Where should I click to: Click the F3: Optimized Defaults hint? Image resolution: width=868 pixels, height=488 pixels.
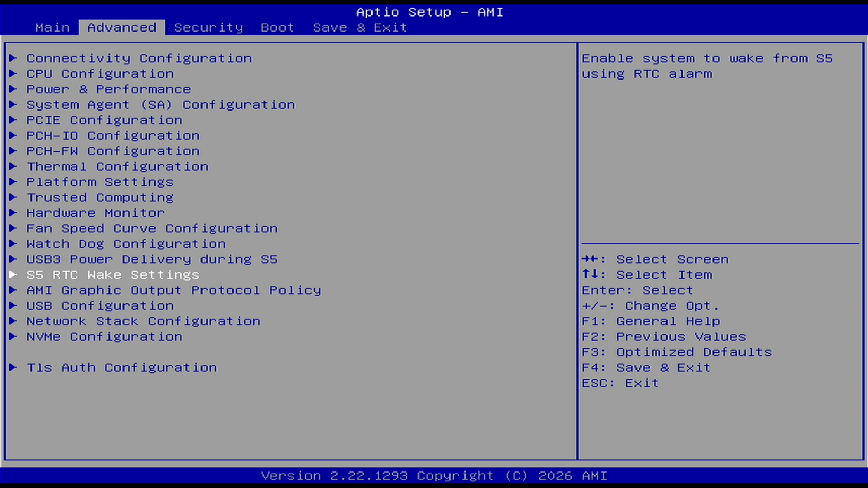(x=677, y=352)
